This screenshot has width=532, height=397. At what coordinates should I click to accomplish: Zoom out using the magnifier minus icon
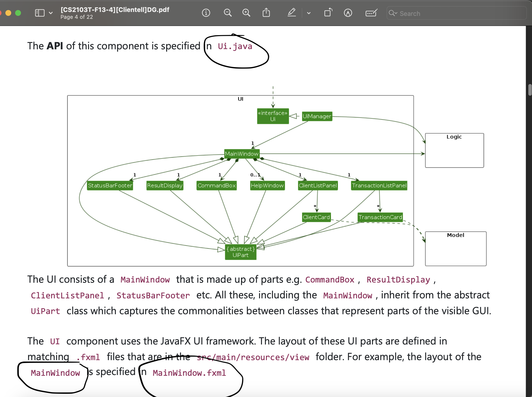tap(228, 13)
